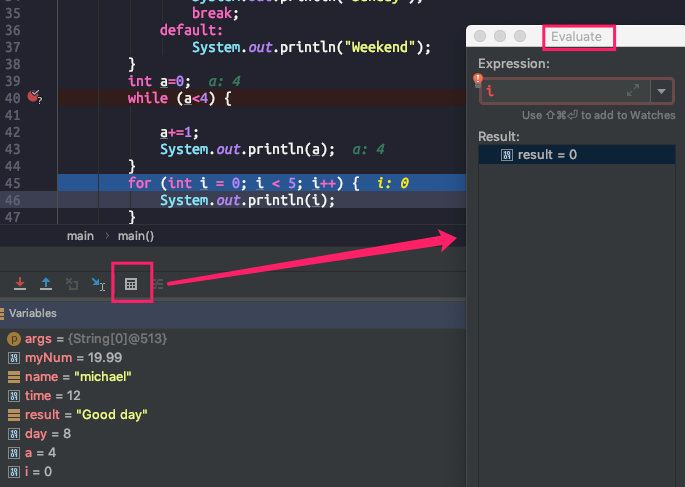Select the a = 4 variable
The height and width of the screenshot is (487, 685).
tap(40, 452)
